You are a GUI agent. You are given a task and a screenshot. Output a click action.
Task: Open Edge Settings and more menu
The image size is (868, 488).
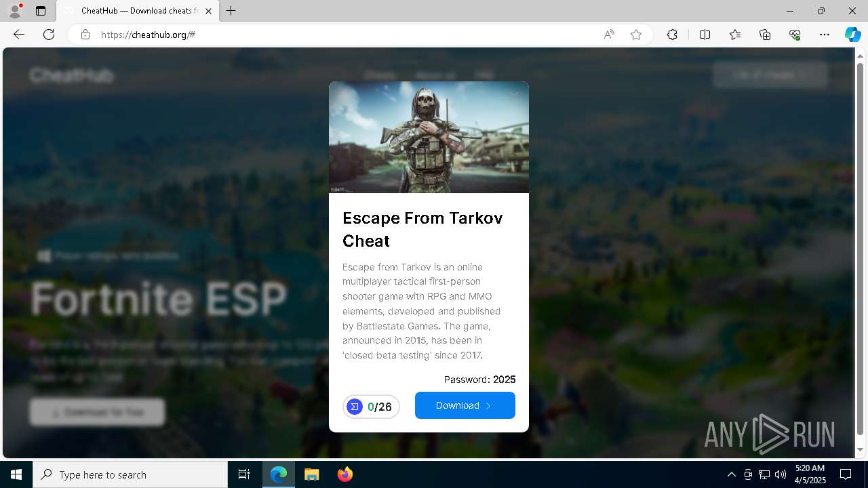click(x=825, y=35)
